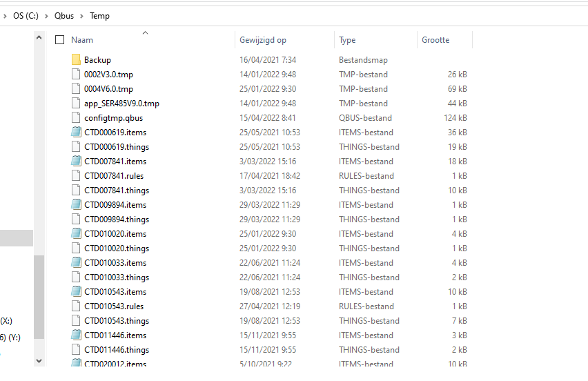Image resolution: width=588 pixels, height=381 pixels.
Task: Select the CTD009894.things file icon
Action: point(76,219)
